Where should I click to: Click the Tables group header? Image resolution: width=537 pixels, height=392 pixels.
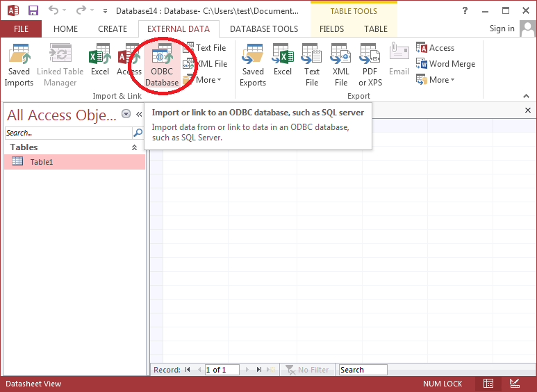point(74,147)
